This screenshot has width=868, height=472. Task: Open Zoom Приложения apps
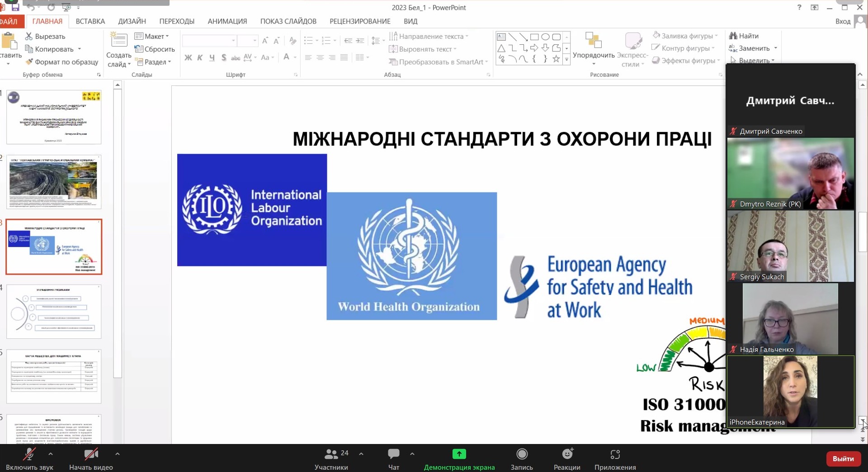coord(615,459)
